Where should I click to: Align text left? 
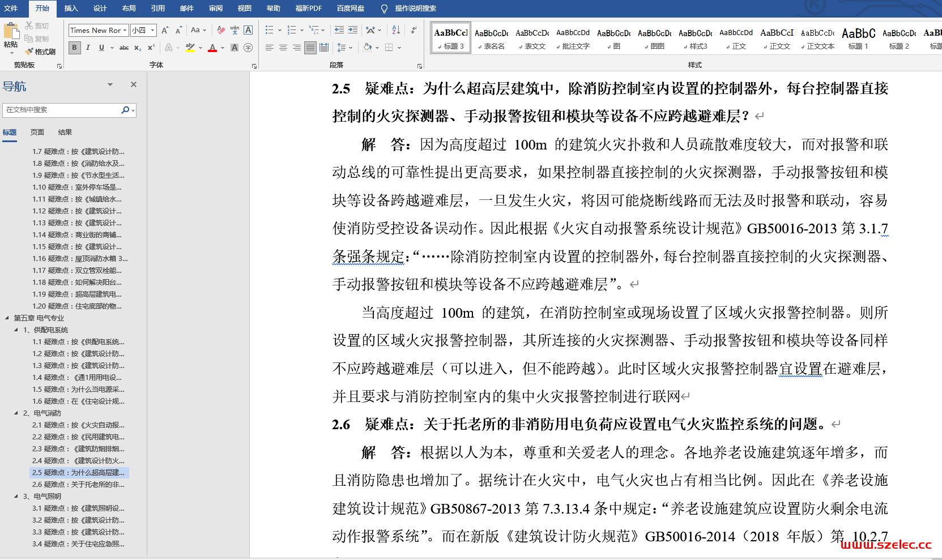tap(270, 48)
